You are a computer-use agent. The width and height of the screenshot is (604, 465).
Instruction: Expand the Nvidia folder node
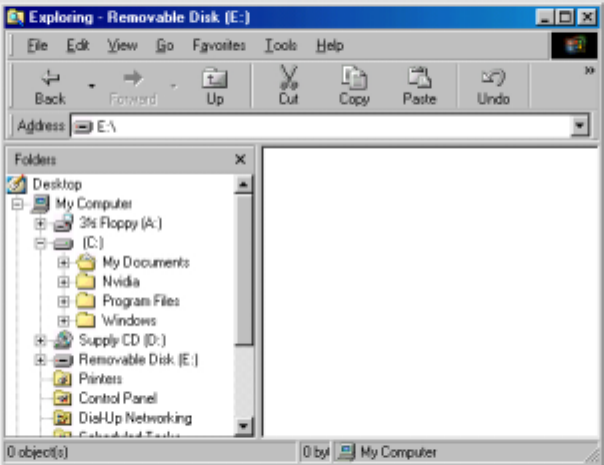click(64, 282)
